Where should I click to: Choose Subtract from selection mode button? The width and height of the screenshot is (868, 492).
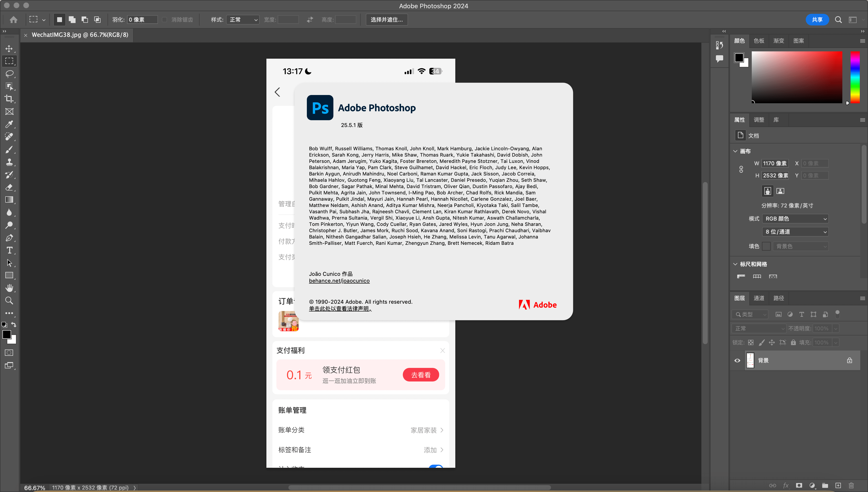click(x=85, y=20)
